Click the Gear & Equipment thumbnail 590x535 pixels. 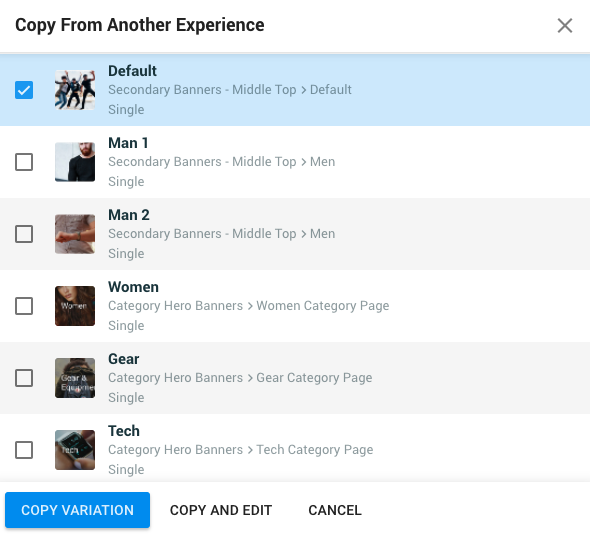click(x=75, y=378)
